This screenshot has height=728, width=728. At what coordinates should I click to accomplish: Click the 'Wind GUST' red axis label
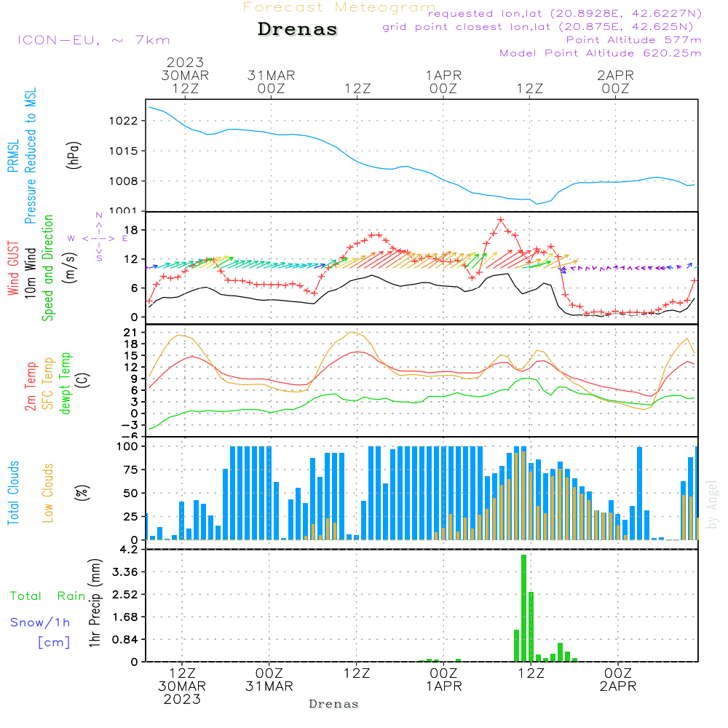coord(14,261)
